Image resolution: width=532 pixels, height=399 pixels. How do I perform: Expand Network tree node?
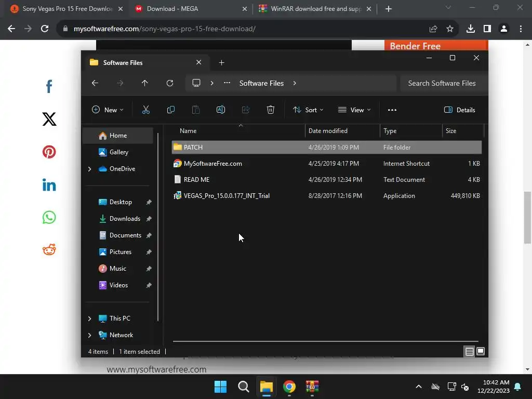pyautogui.click(x=89, y=335)
